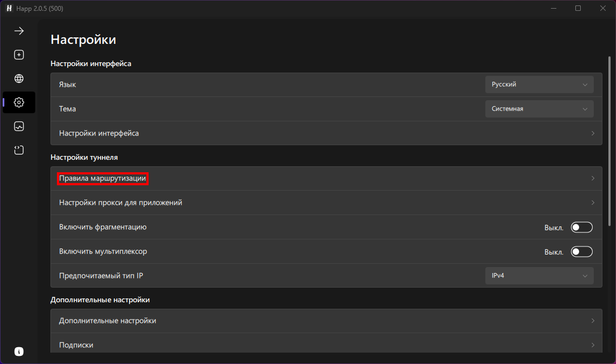The height and width of the screenshot is (364, 616).
Task: Expand the preferred IP type IPv4 dropdown
Action: (x=539, y=276)
